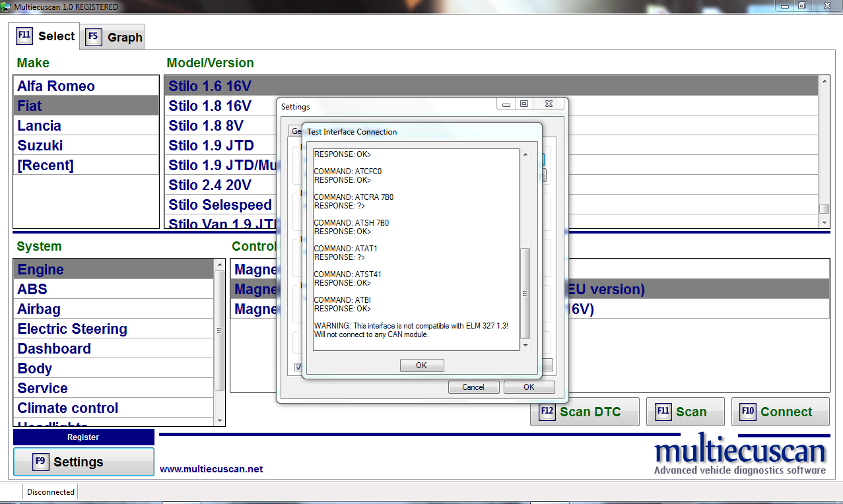Open the [Recent] make entry

pos(86,165)
